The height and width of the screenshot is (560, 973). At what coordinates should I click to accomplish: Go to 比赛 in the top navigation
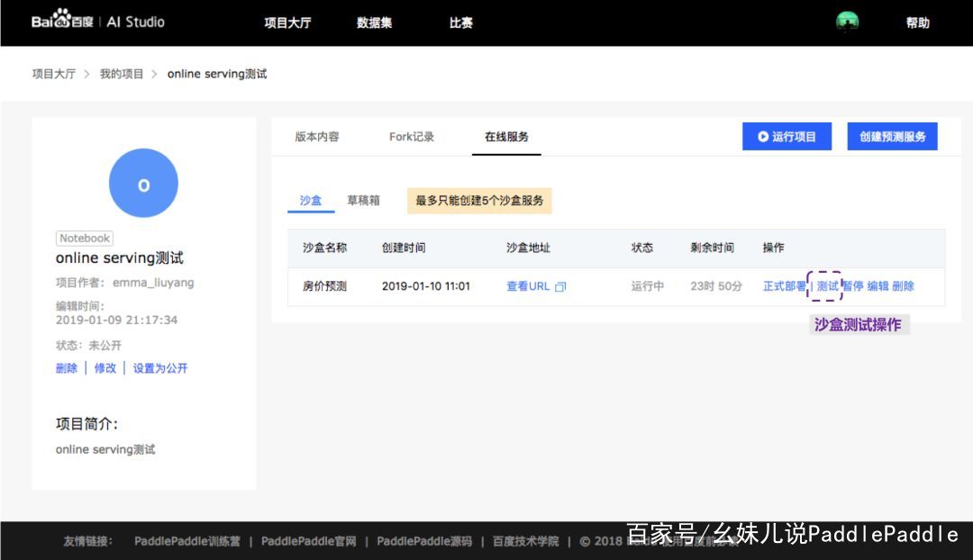point(460,23)
